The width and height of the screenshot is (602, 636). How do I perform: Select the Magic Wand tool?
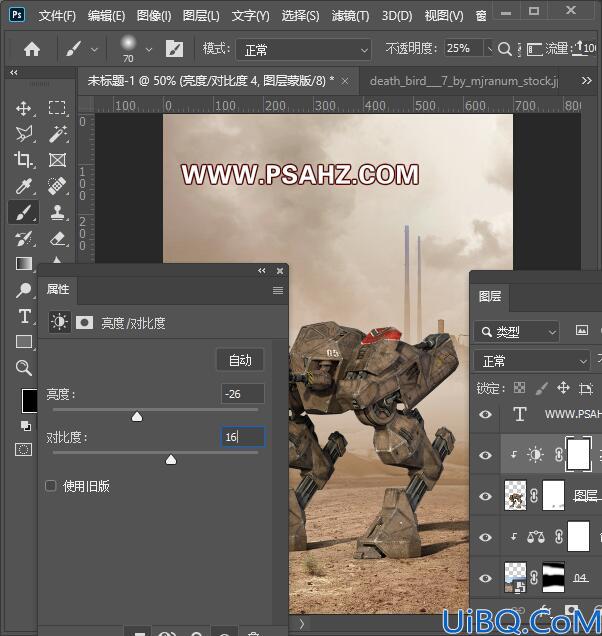pyautogui.click(x=58, y=134)
